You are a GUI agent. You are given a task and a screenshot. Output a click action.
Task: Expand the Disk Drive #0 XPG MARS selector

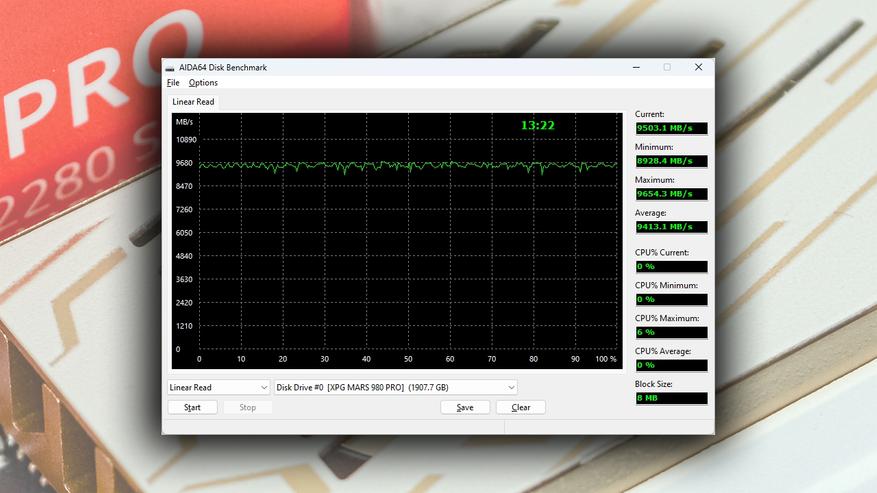point(395,387)
